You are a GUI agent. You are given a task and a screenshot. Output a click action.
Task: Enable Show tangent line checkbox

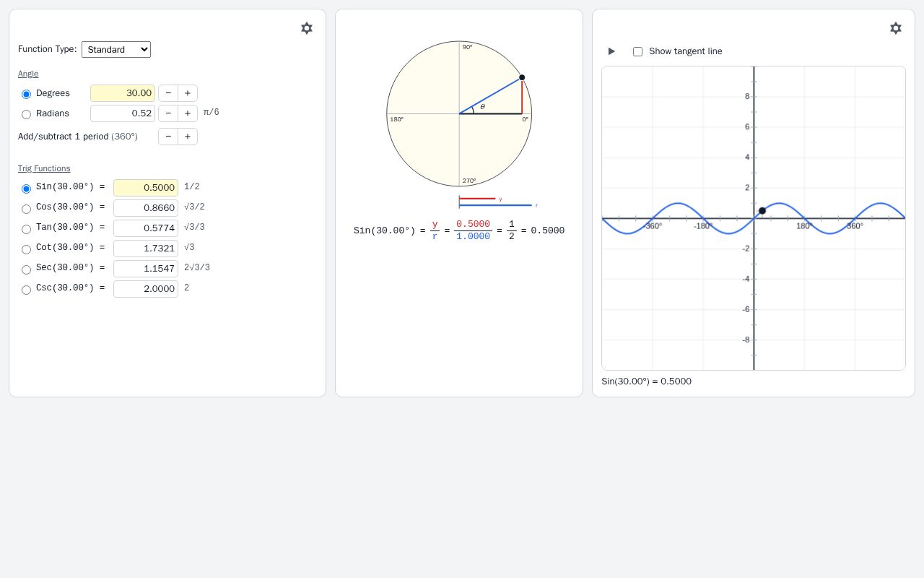[637, 51]
